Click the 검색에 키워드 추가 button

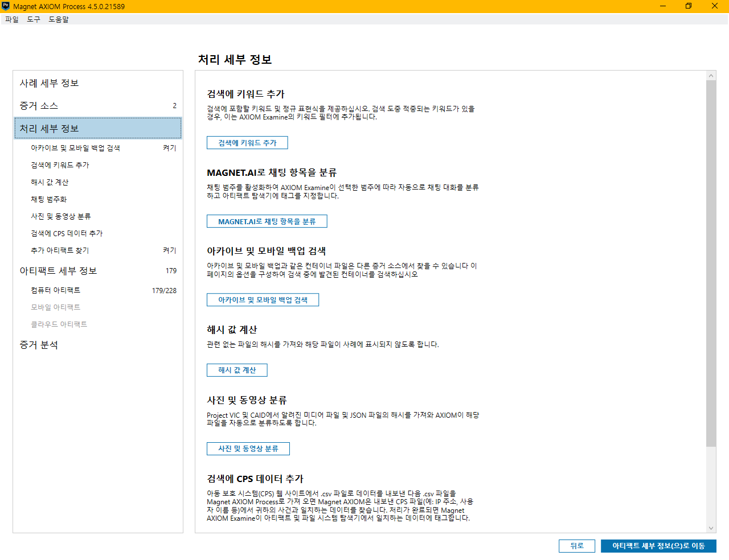point(247,143)
